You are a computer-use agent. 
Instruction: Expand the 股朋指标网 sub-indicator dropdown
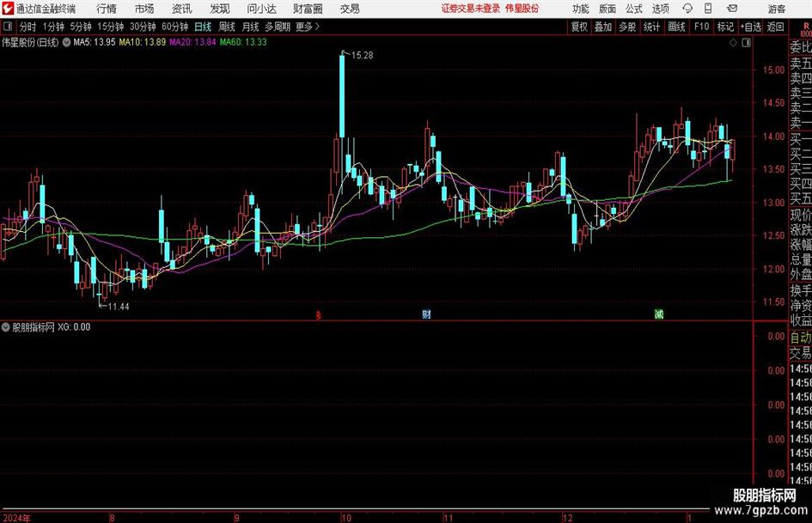(6, 327)
